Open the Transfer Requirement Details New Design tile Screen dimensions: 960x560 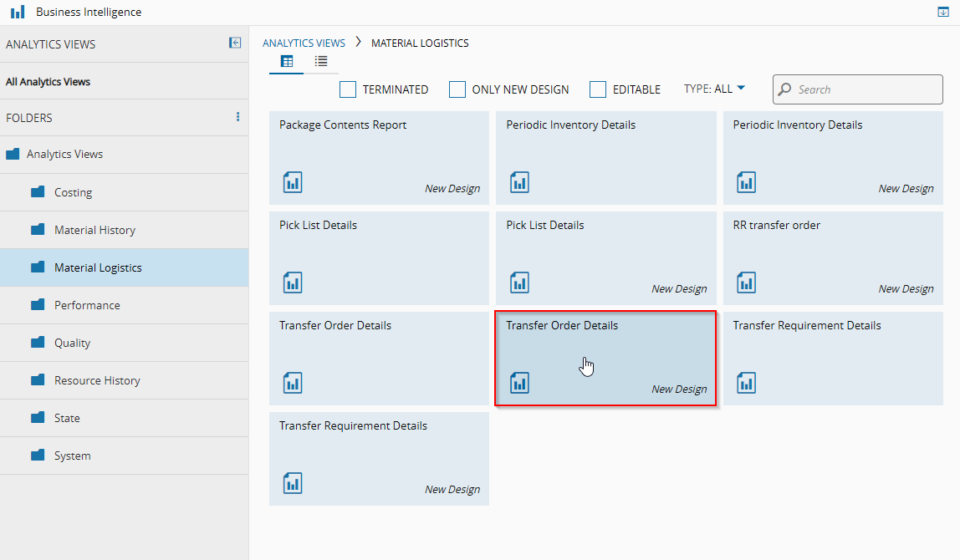(379, 458)
